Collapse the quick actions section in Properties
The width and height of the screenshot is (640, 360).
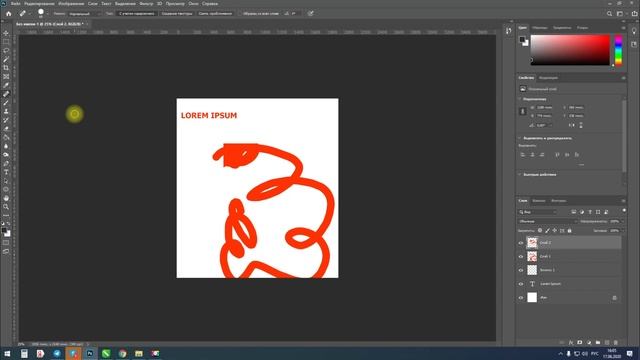(x=520, y=174)
